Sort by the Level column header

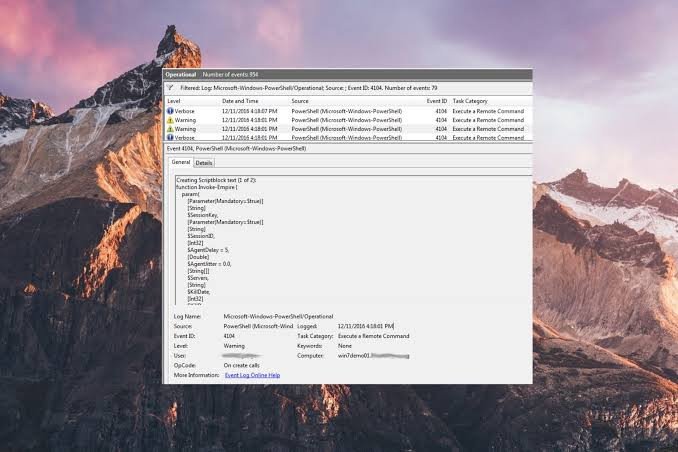(174, 101)
